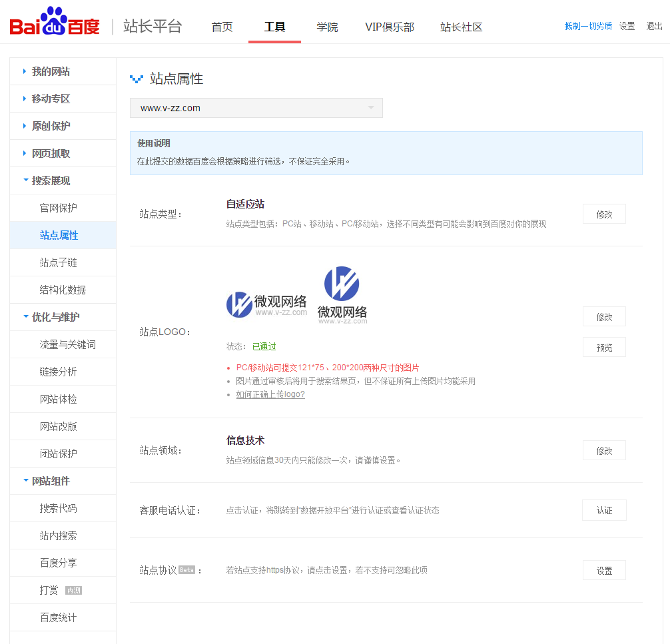The height and width of the screenshot is (644, 670).
Task: Open 设置 in the top right
Action: pyautogui.click(x=627, y=26)
